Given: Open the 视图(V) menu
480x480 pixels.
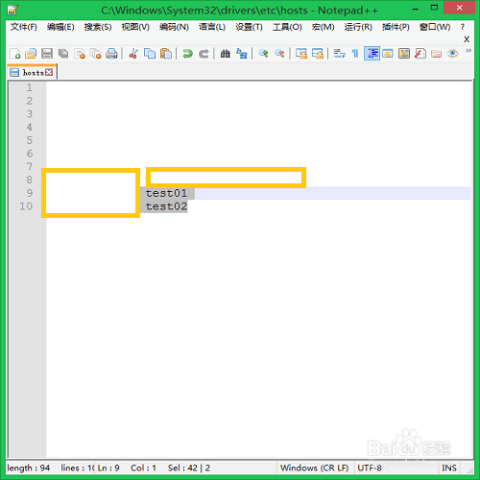Looking at the screenshot, I should click(x=135, y=27).
